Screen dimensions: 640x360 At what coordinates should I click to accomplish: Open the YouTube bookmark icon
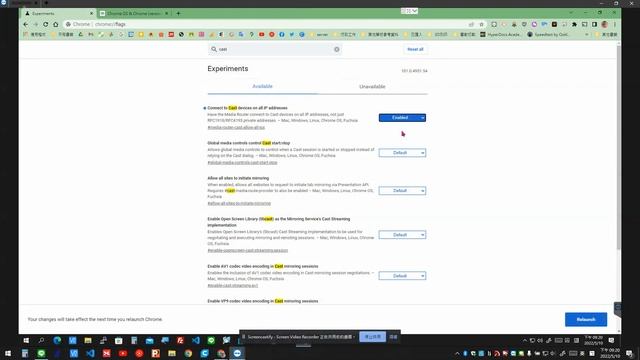tap(262, 35)
